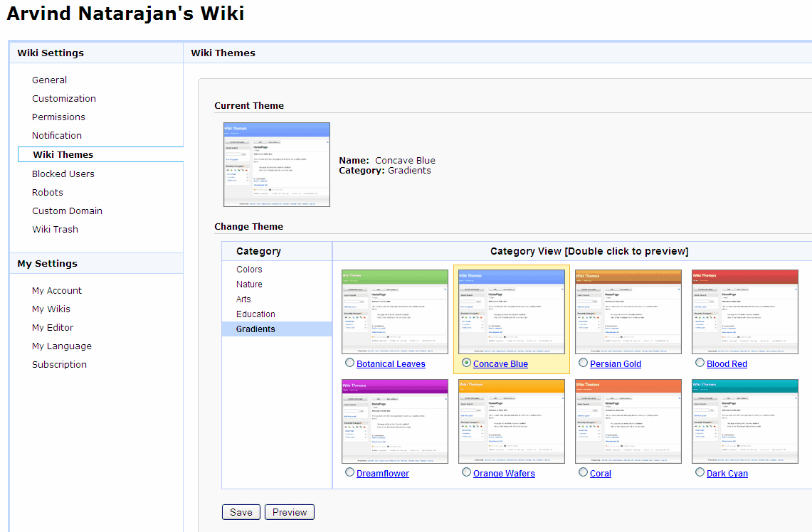
Task: Open the Concave Blue theme link
Action: click(500, 364)
